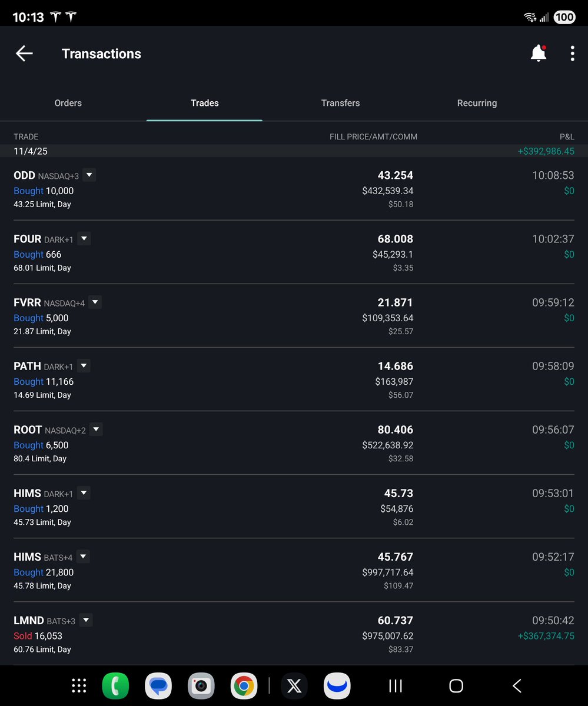Tap the Bought 666 label
Screen dimensions: 588x706
tap(38, 255)
